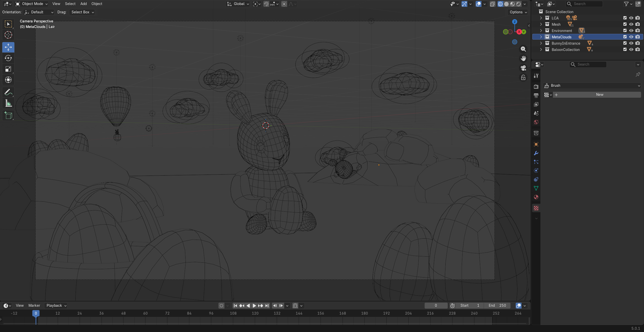
Task: Open the Object Mode dropdown
Action: point(32,4)
